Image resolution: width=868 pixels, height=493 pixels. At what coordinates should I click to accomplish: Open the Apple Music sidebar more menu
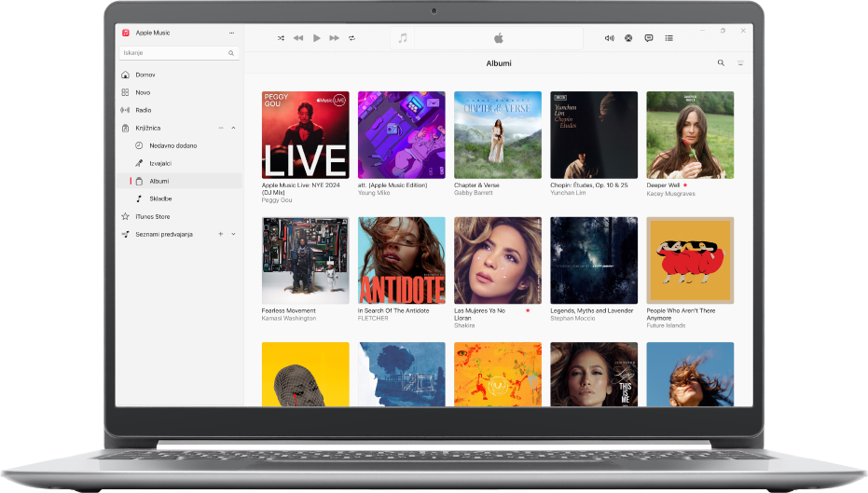(231, 33)
